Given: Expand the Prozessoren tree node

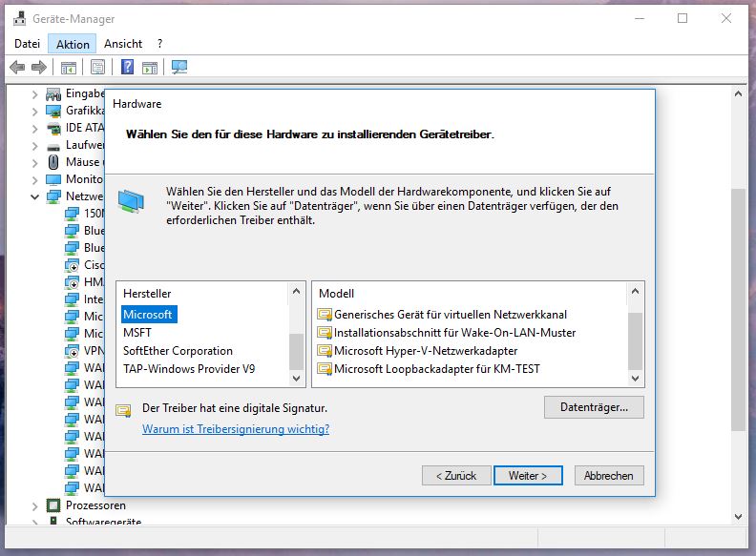Looking at the screenshot, I should (x=34, y=506).
